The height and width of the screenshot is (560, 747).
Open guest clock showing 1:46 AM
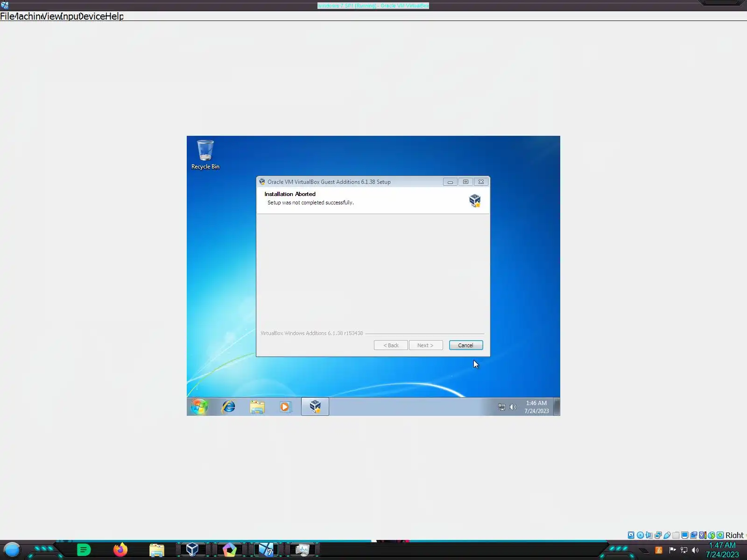536,407
